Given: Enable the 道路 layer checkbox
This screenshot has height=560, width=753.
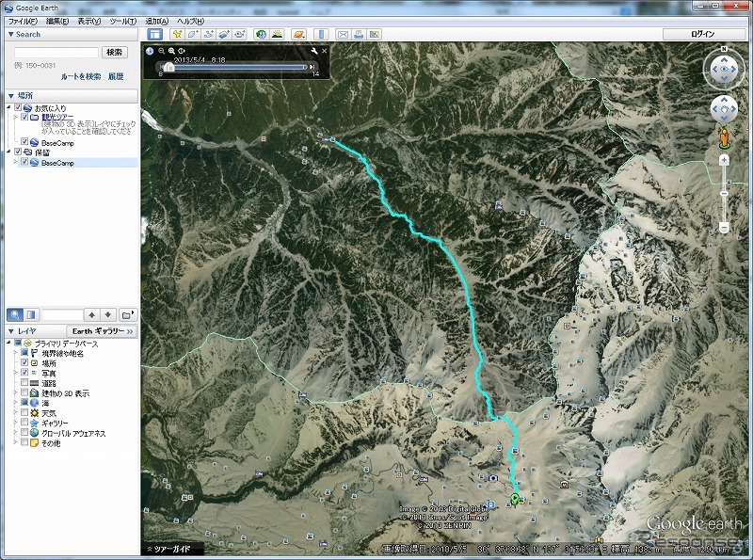Looking at the screenshot, I should click(x=24, y=382).
